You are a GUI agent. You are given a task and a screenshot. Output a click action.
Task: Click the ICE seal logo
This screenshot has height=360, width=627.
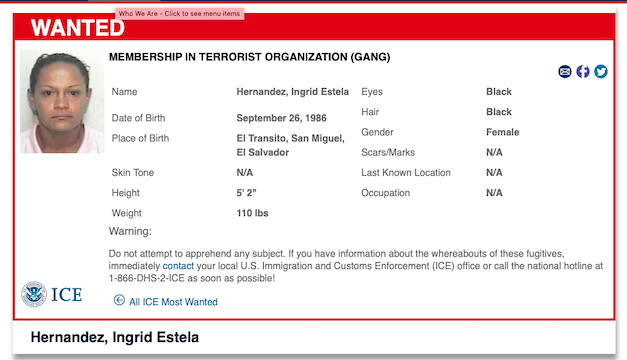[x=34, y=294]
